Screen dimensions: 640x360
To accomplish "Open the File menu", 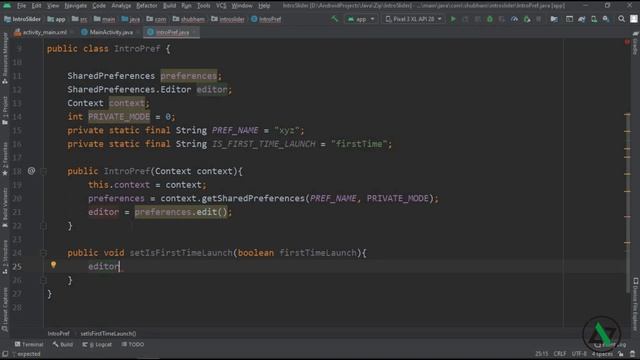I will [x=21, y=6].
